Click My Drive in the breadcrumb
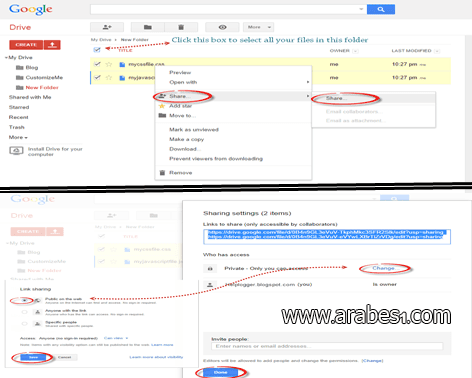This screenshot has width=472, height=378. pos(101,40)
